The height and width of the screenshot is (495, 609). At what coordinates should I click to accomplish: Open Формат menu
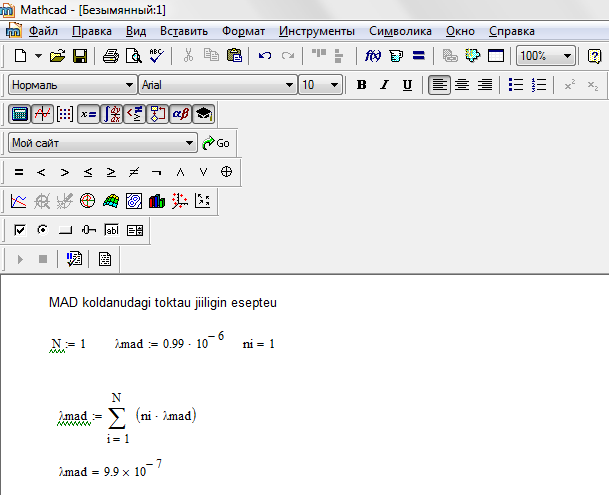244,31
